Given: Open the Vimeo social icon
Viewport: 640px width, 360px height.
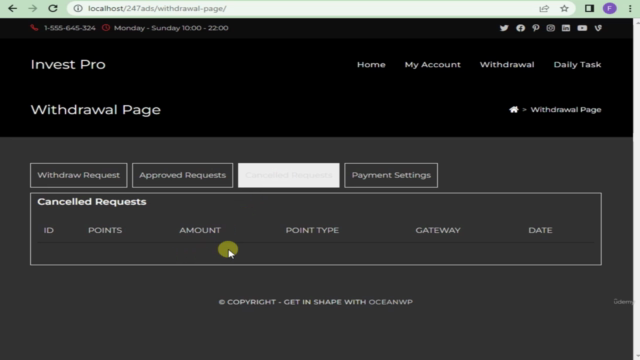Looking at the screenshot, I should pyautogui.click(x=598, y=28).
